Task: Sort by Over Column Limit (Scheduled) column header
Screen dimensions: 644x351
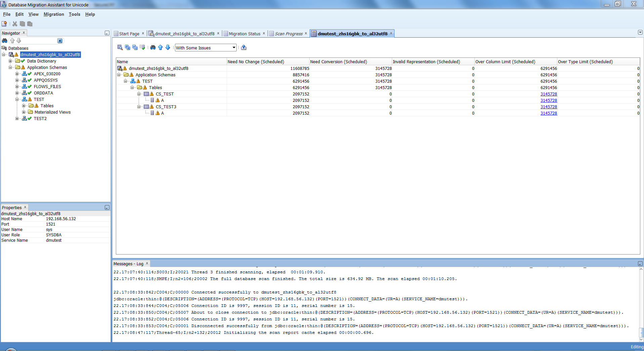Action: pos(516,62)
